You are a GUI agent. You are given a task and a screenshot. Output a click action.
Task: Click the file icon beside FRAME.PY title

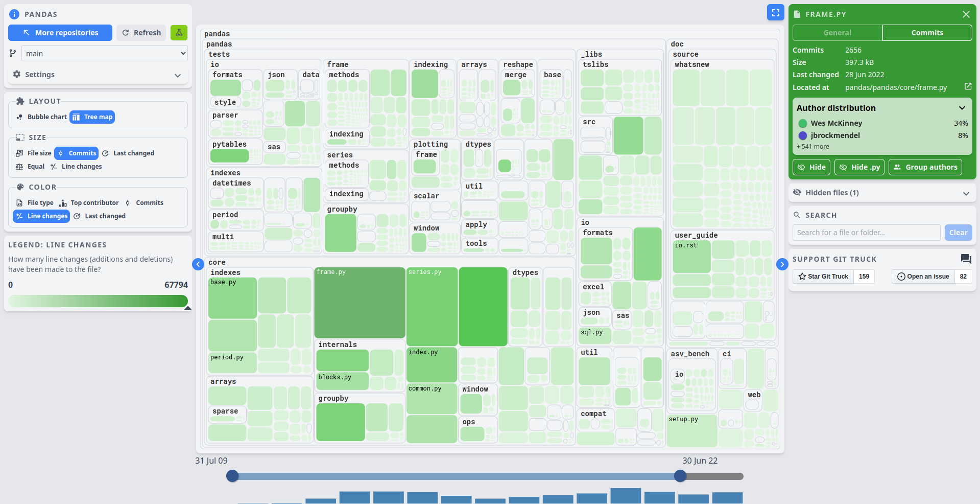(797, 14)
